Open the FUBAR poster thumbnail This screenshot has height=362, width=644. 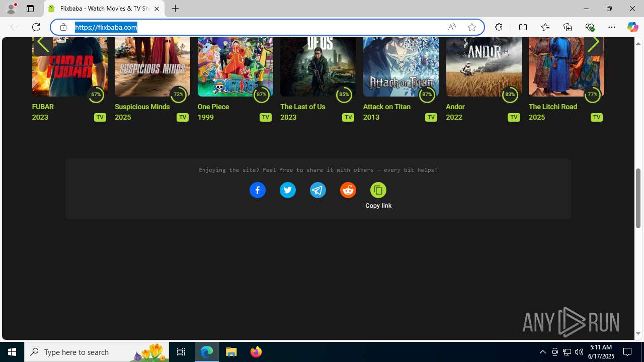(x=69, y=66)
